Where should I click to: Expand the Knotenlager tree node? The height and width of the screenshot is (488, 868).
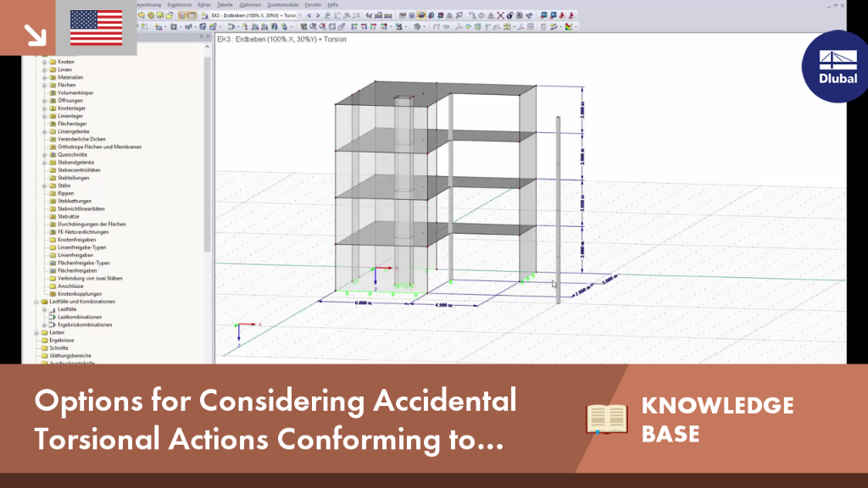coord(44,108)
